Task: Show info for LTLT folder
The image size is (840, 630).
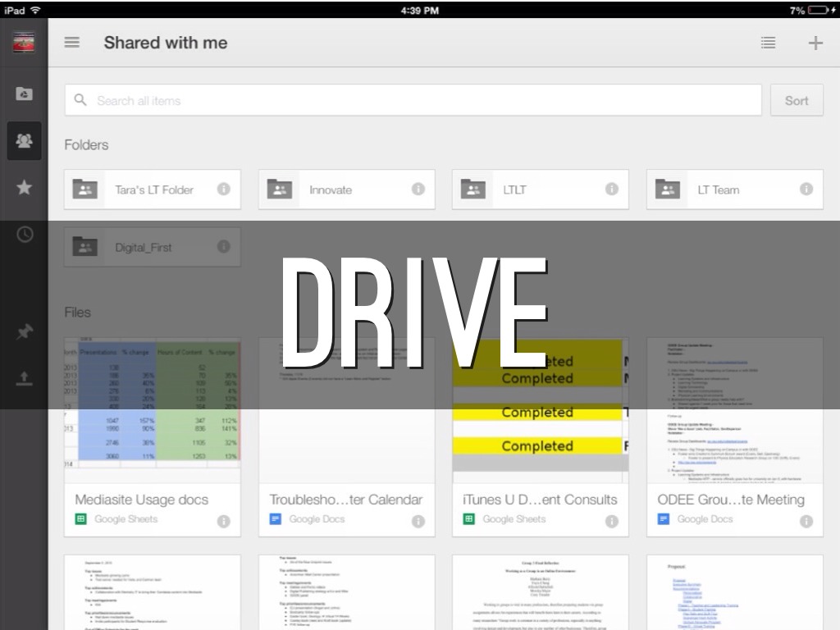Action: 611,189
